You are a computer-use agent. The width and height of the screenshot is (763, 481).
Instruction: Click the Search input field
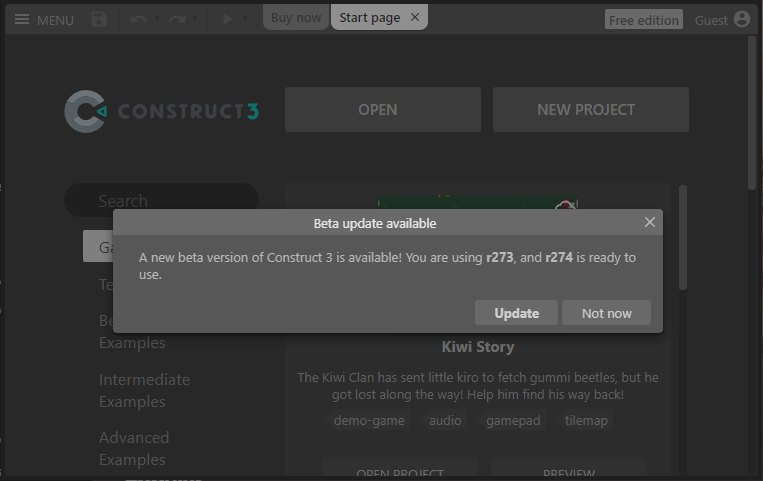click(x=162, y=201)
